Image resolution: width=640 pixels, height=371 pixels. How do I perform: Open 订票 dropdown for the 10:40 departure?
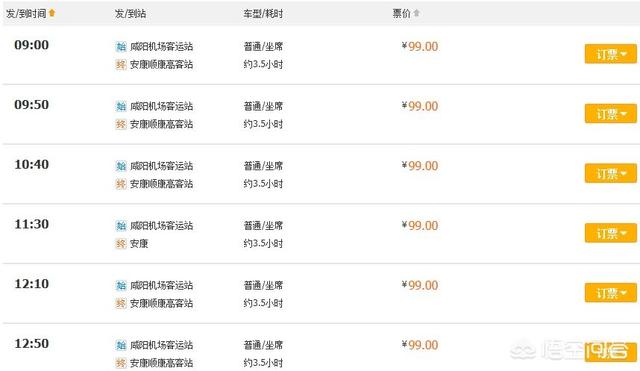[611, 173]
